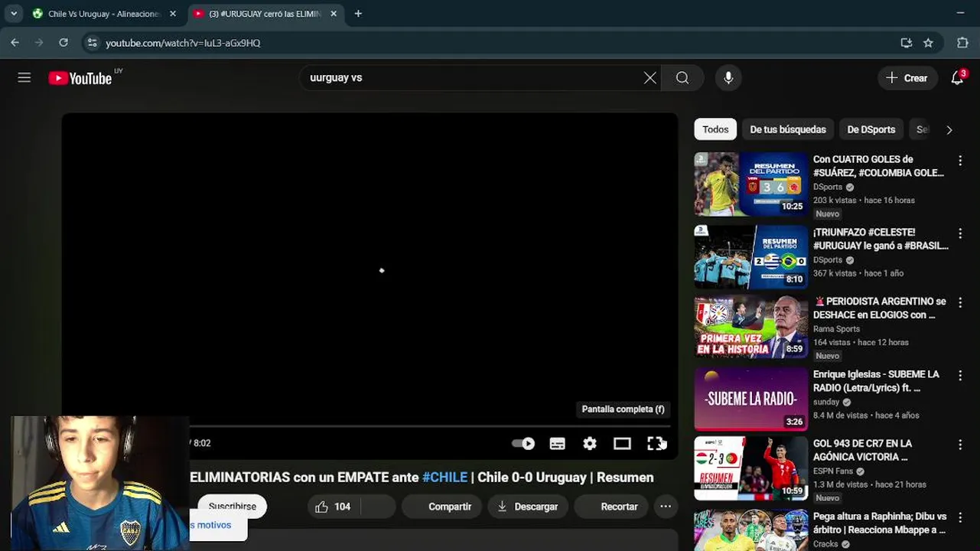The width and height of the screenshot is (980, 551).
Task: Click the Descargar download button
Action: [x=528, y=507]
